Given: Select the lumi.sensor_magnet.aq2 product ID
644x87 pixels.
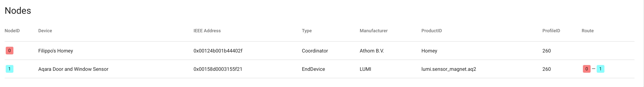Looking at the screenshot, I should [449, 69].
